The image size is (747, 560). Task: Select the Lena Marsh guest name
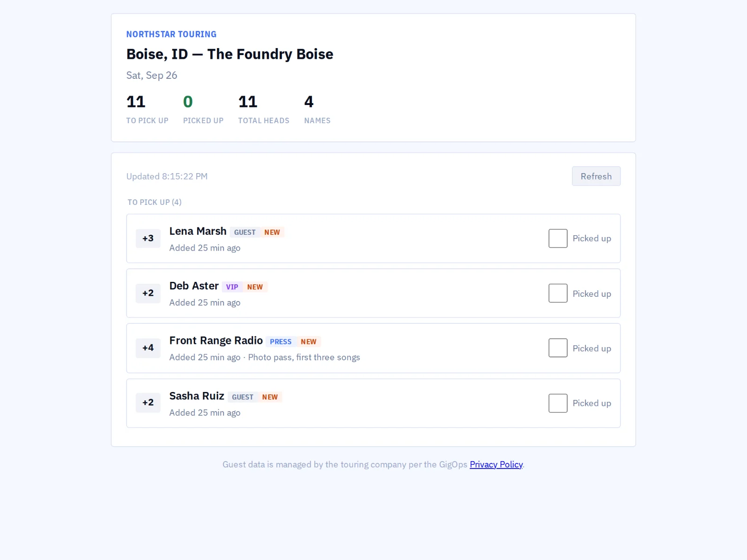(198, 231)
